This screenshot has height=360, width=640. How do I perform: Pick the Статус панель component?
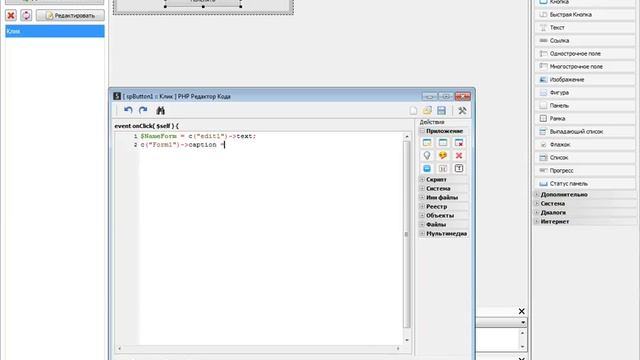click(585, 184)
